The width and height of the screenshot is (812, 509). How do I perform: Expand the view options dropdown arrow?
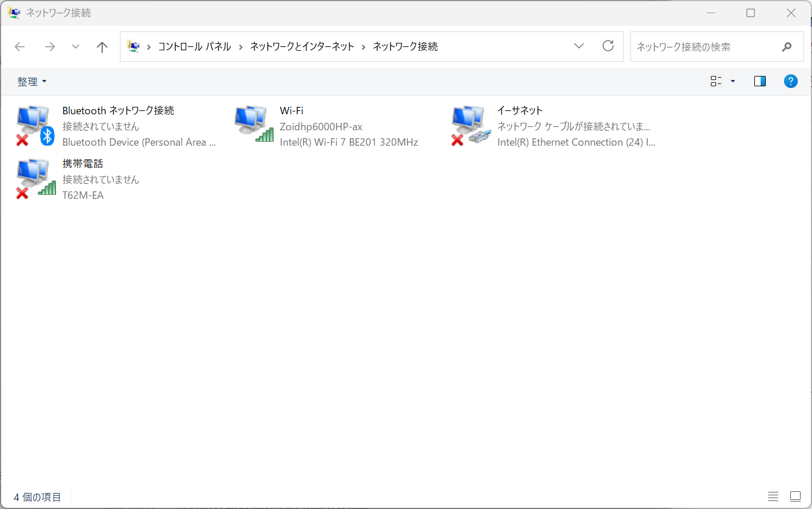[733, 81]
